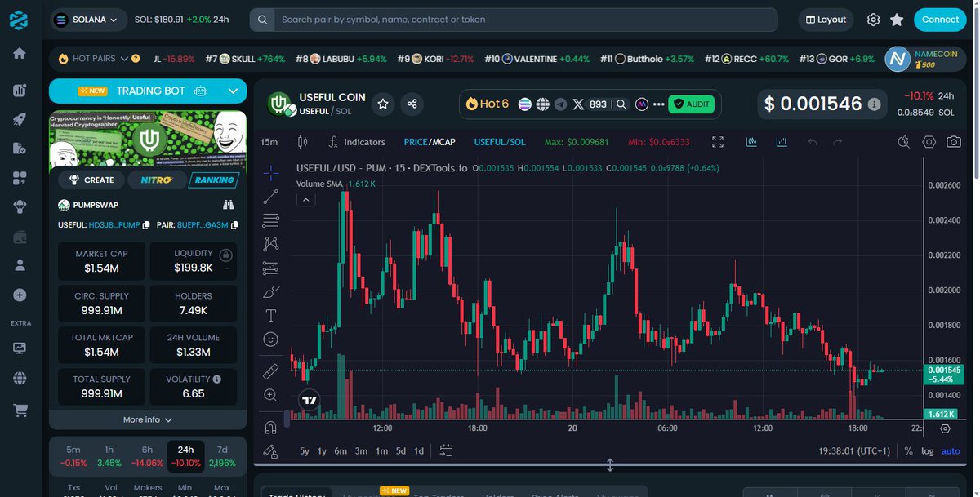This screenshot has width=980, height=497.
Task: Open the settings gear in top bar
Action: [874, 20]
